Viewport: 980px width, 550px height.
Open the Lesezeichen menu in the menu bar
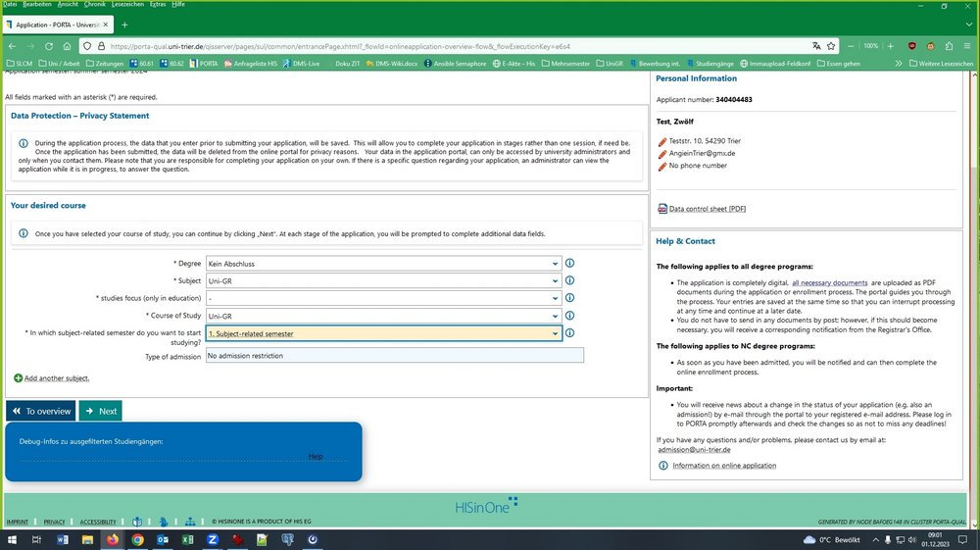(x=127, y=4)
